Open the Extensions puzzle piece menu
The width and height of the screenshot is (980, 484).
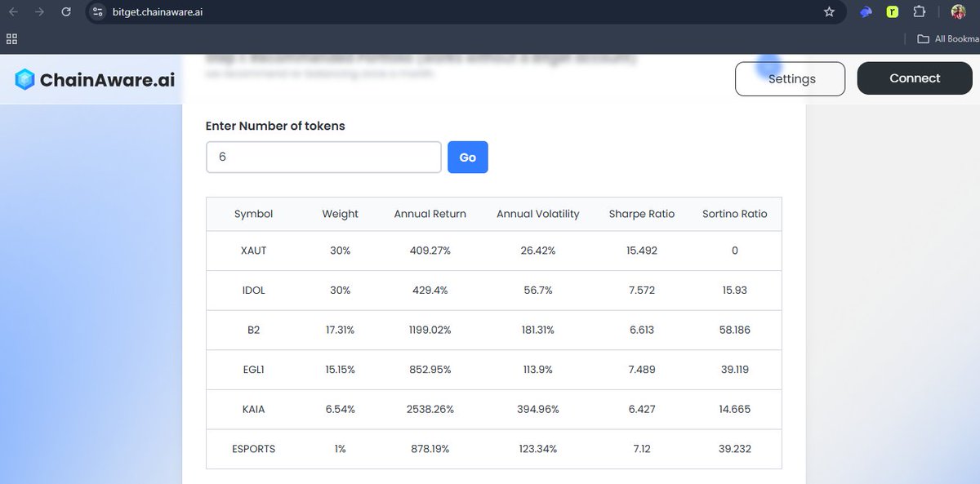[920, 11]
